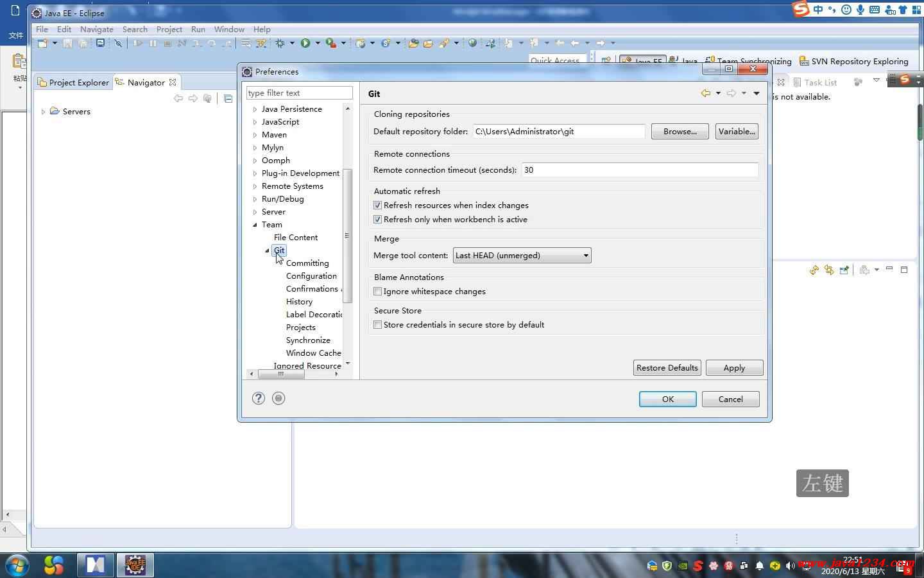Switch to the Project Explorer tab
This screenshot has width=924, height=578.
73,82
